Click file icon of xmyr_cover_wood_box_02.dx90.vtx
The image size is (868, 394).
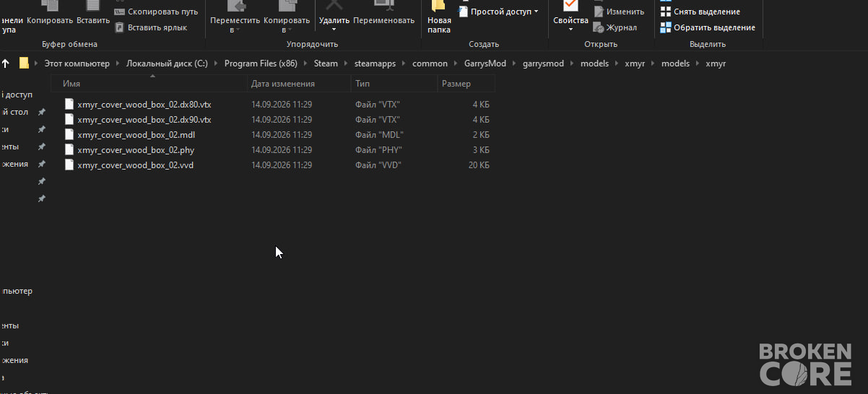[69, 119]
